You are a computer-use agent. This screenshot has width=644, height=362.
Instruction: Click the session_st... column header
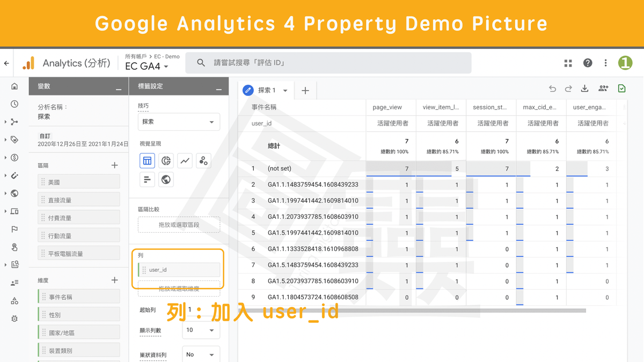tap(491, 107)
